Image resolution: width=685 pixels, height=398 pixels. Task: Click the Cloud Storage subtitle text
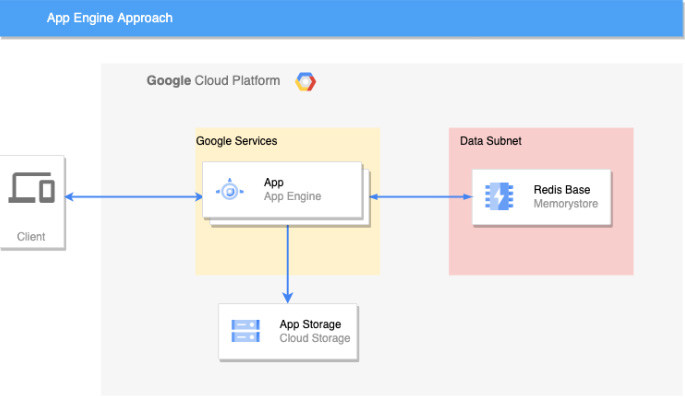pos(315,338)
